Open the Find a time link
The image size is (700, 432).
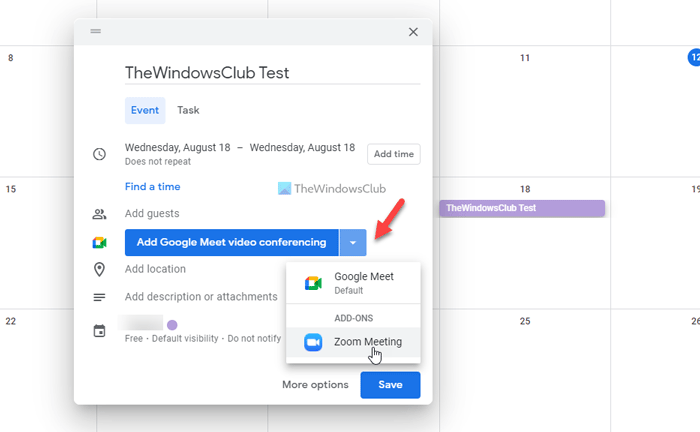tap(153, 187)
